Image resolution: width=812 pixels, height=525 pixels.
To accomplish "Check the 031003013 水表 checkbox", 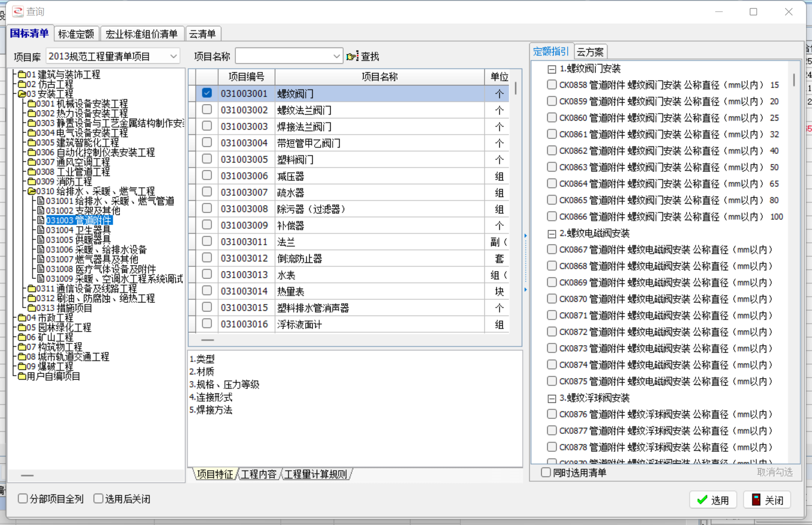I will coord(207,274).
